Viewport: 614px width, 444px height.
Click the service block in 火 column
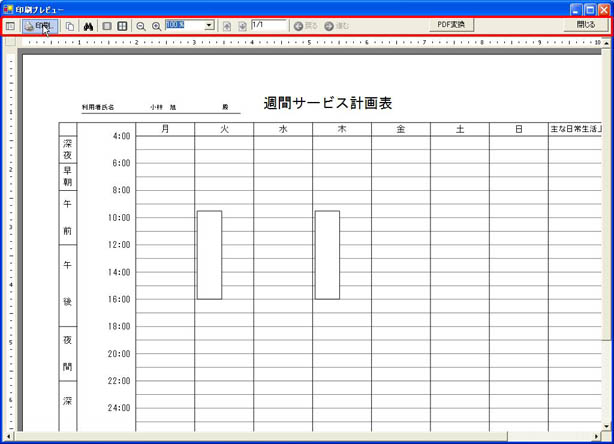(209, 255)
